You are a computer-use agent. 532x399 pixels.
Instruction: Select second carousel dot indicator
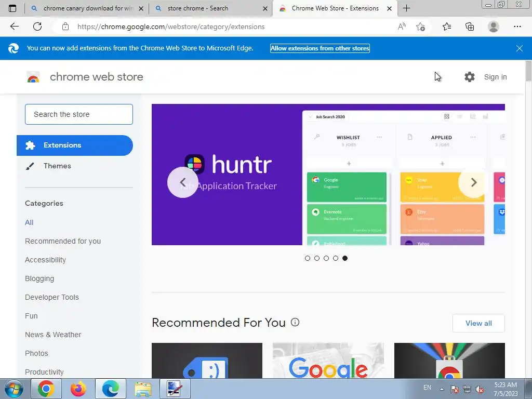[x=317, y=258]
